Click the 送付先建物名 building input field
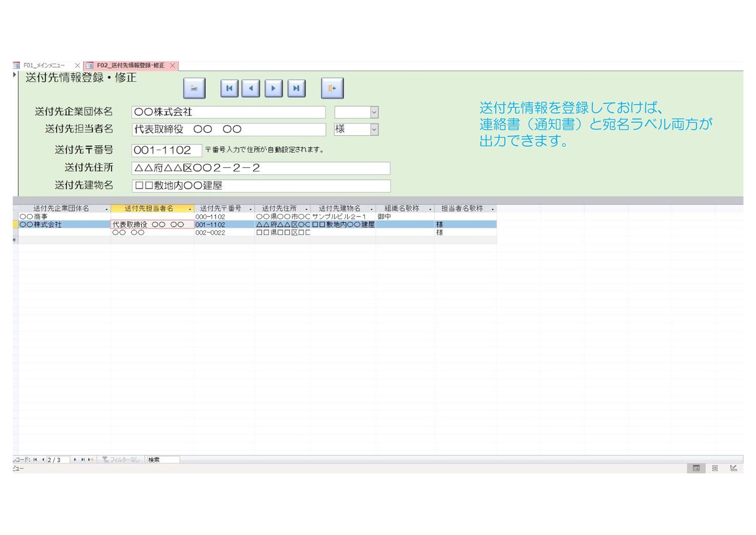The image size is (756, 535). coord(261,186)
